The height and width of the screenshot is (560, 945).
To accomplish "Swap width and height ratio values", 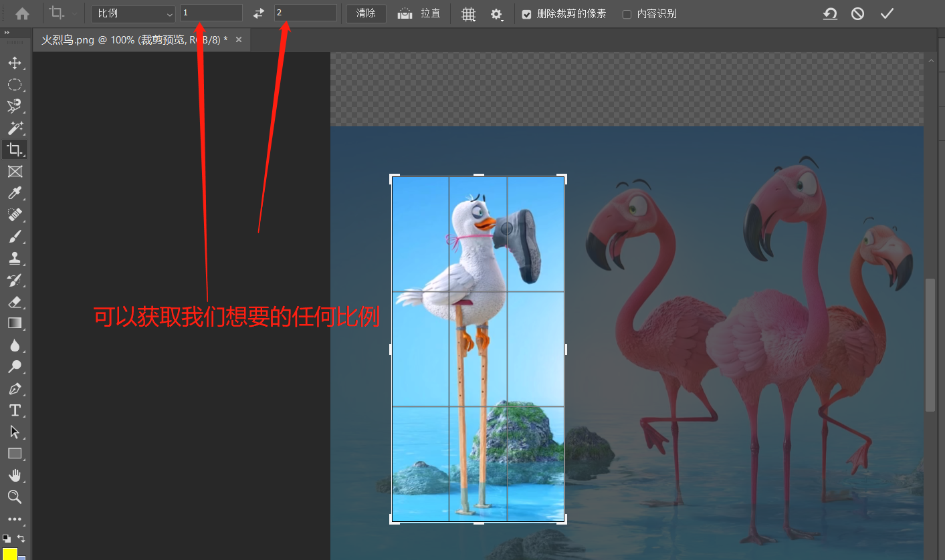I will [x=259, y=13].
